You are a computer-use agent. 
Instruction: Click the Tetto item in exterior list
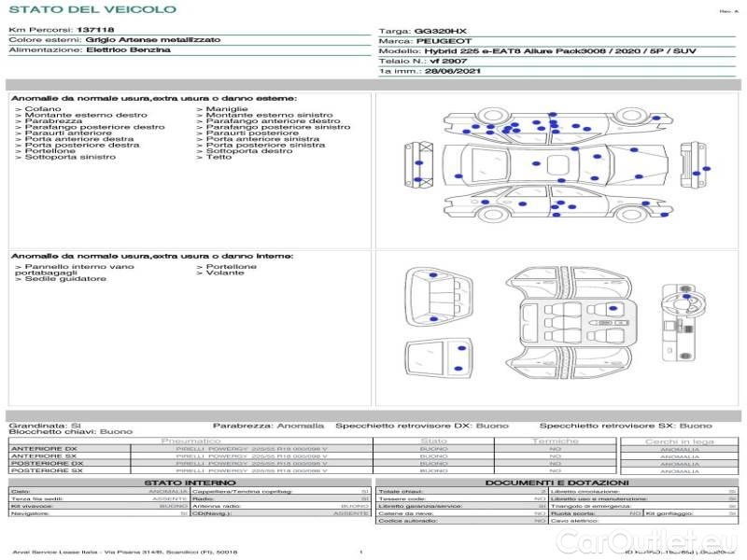click(x=218, y=158)
